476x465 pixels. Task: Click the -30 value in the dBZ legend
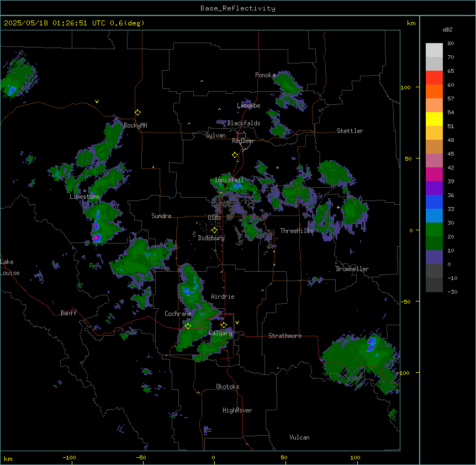coord(452,292)
